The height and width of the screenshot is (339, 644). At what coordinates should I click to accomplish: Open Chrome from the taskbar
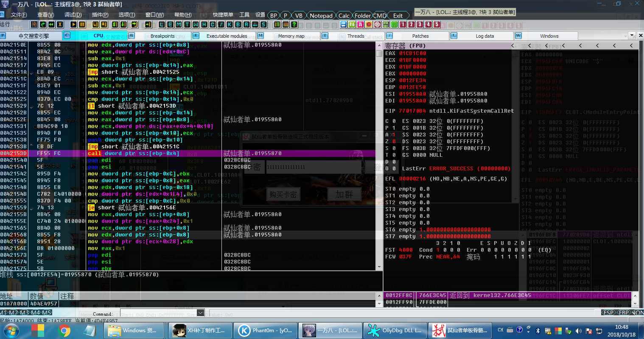point(64,331)
